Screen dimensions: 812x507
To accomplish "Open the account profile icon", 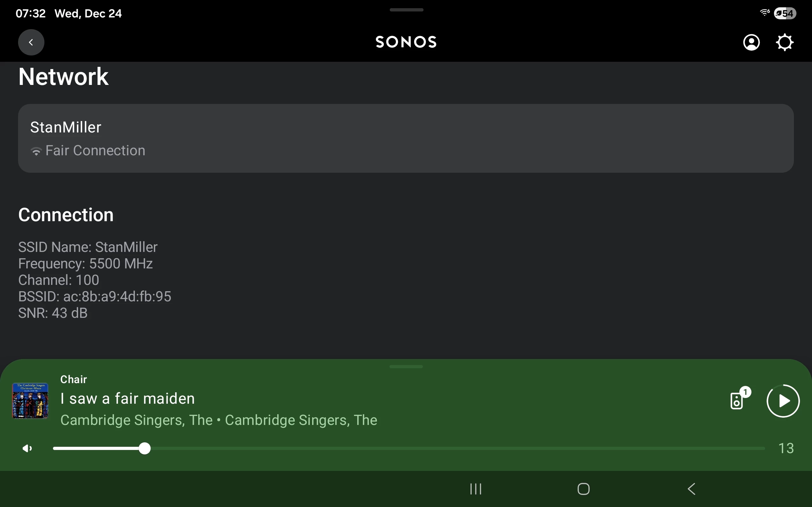I will (x=751, y=42).
